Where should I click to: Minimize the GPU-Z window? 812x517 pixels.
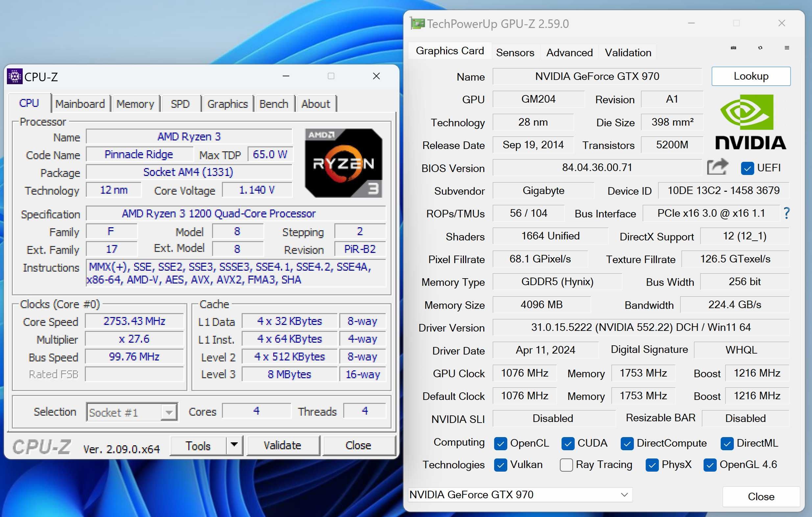691,23
